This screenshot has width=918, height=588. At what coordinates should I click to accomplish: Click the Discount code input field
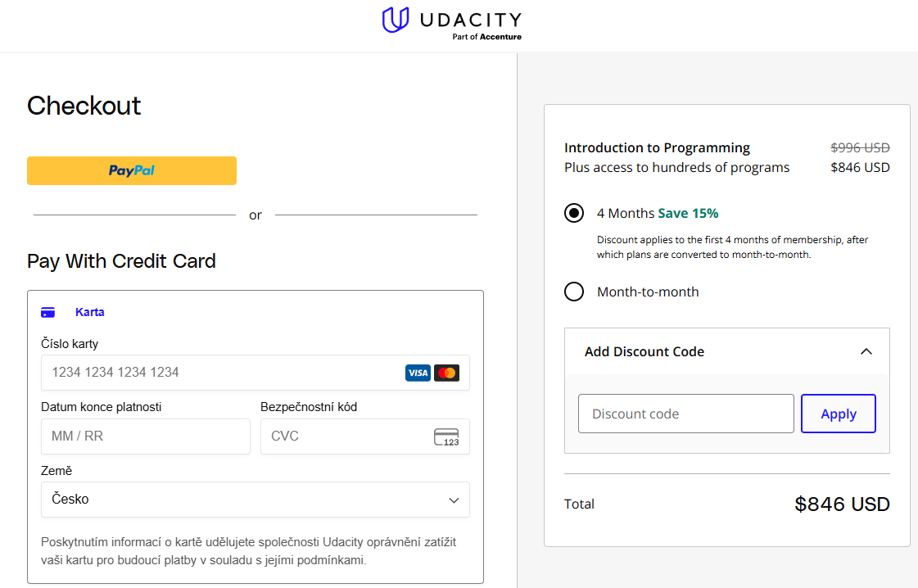pyautogui.click(x=685, y=413)
